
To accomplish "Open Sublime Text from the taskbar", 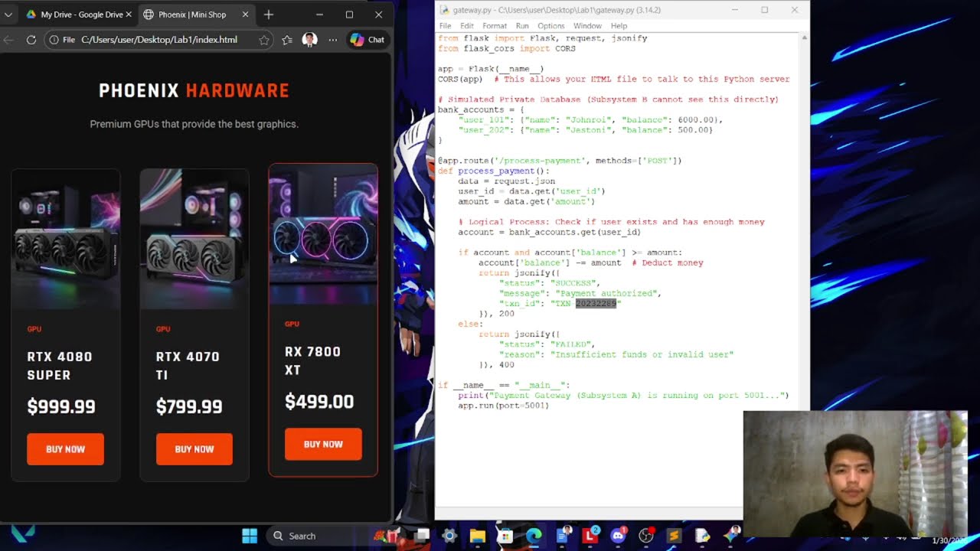I will (674, 536).
